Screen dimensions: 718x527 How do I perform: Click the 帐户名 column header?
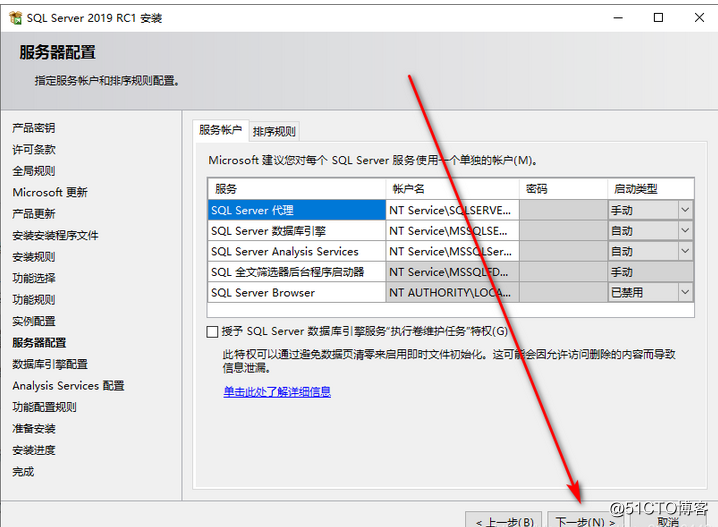click(452, 189)
